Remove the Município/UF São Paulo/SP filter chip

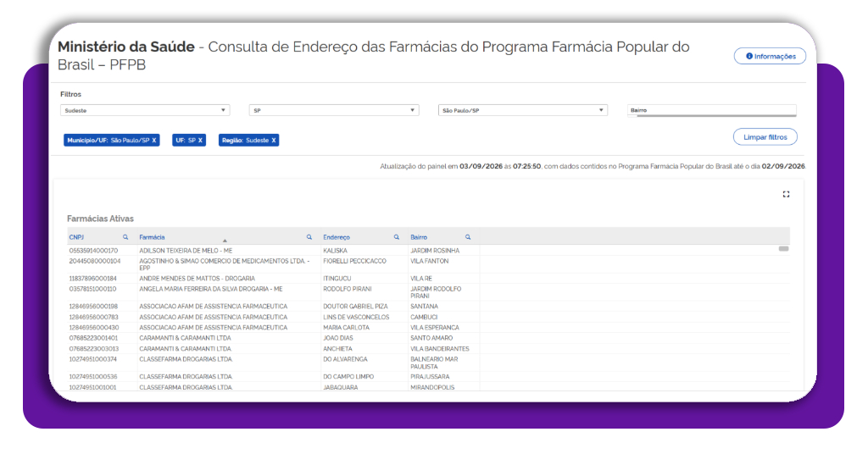(154, 141)
